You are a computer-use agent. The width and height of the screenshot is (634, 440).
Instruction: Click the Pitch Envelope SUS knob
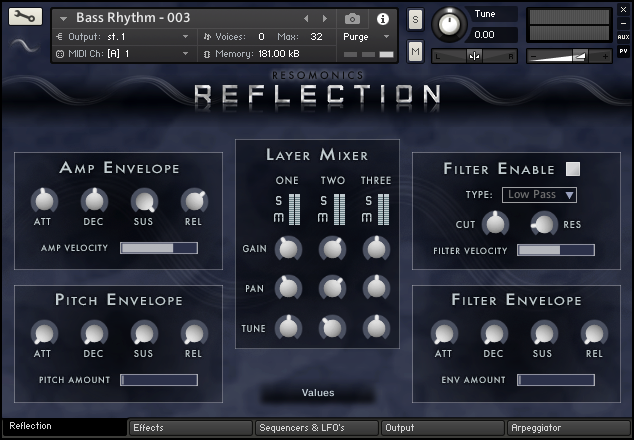(x=144, y=334)
